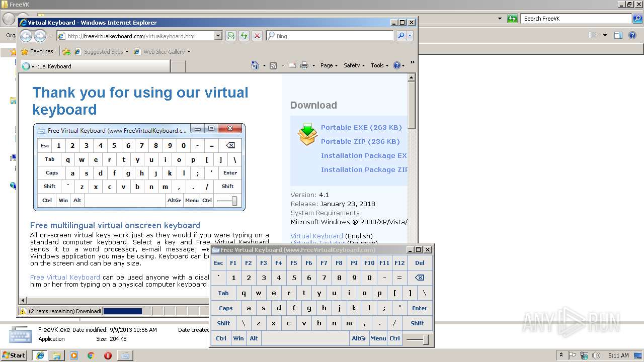Toggle the Ctrl key next to Win in the keyboard app
The height and width of the screenshot is (362, 644).
point(221,338)
